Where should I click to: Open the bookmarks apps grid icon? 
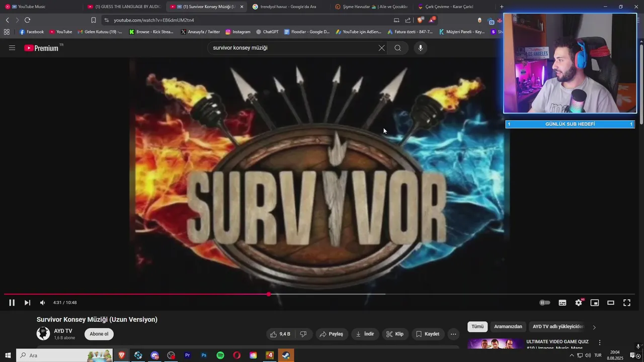(x=7, y=32)
